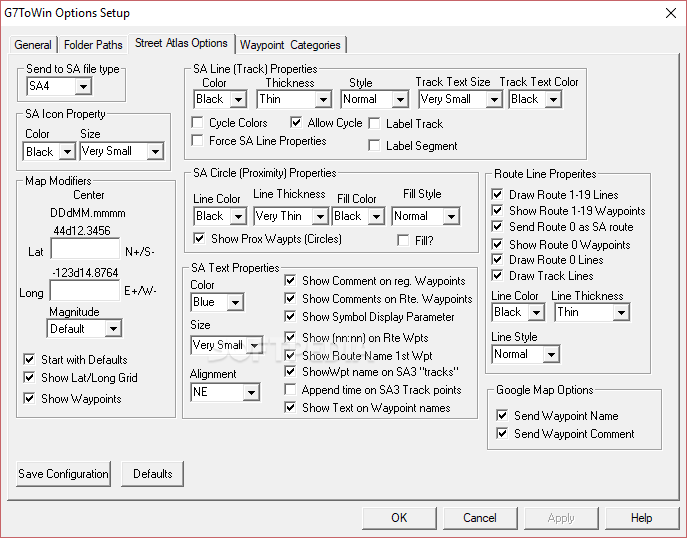
Task: Open Help for options setup
Action: tap(642, 518)
